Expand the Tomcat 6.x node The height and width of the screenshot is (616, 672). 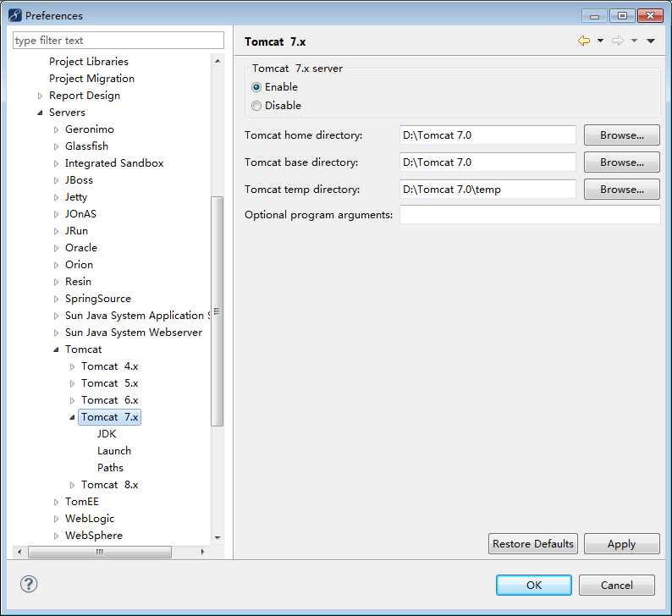(72, 400)
